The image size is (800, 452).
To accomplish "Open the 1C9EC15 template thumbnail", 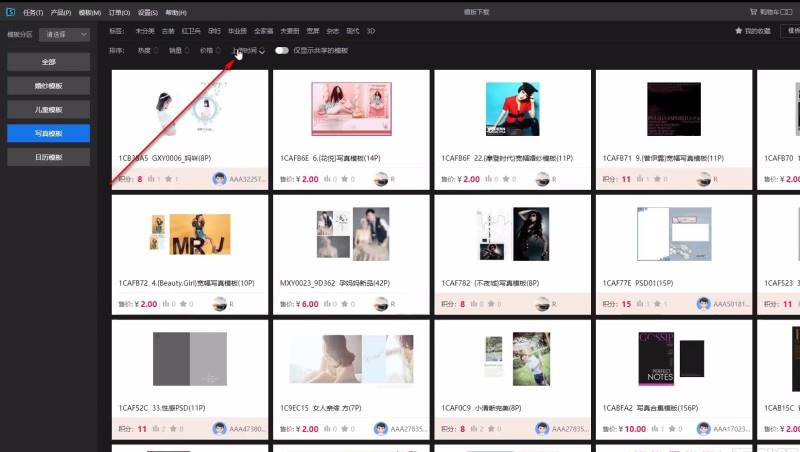I will point(352,359).
